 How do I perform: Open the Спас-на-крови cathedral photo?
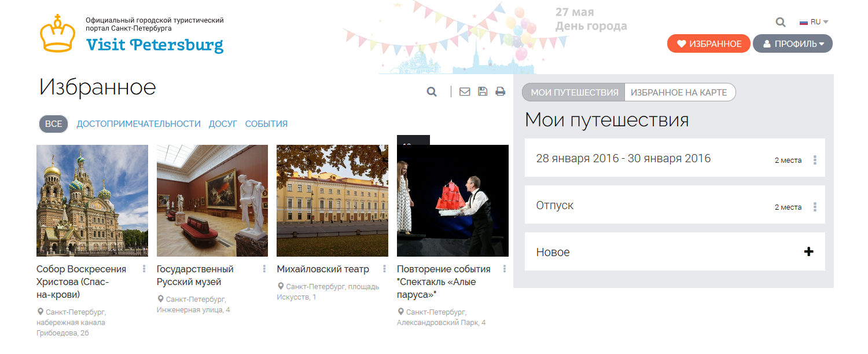92,200
